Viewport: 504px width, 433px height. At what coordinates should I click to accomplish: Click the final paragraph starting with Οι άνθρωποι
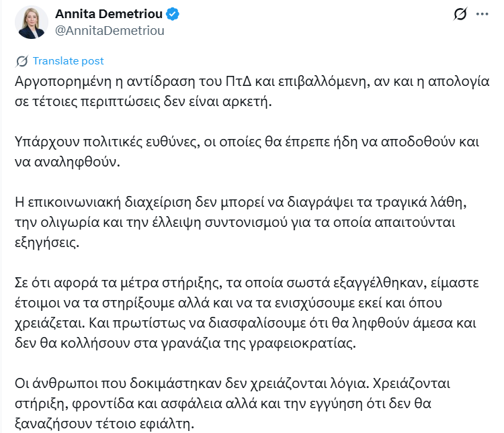233,403
